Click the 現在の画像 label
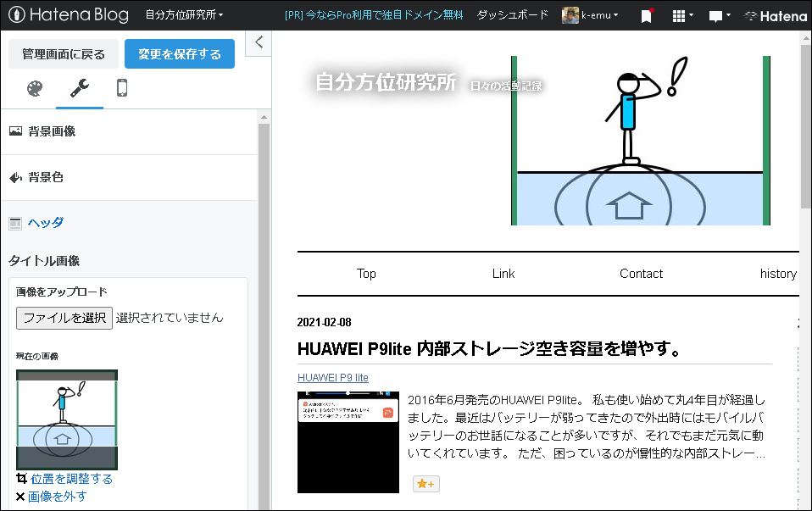Viewport: 812px width, 511px height. pyautogui.click(x=36, y=356)
